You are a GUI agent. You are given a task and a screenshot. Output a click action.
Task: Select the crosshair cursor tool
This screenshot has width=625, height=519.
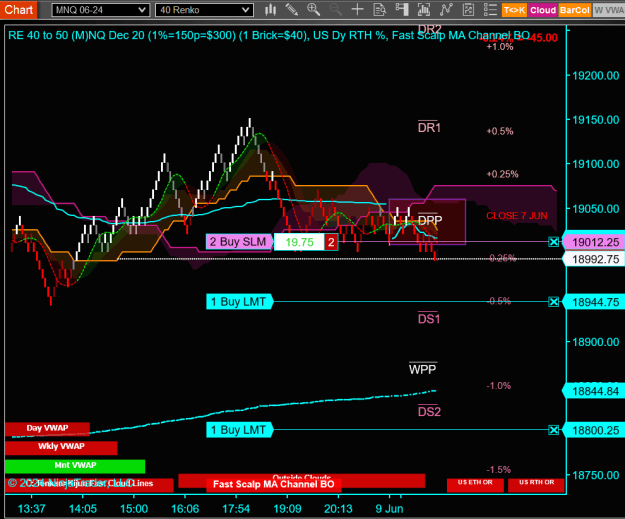pos(357,10)
